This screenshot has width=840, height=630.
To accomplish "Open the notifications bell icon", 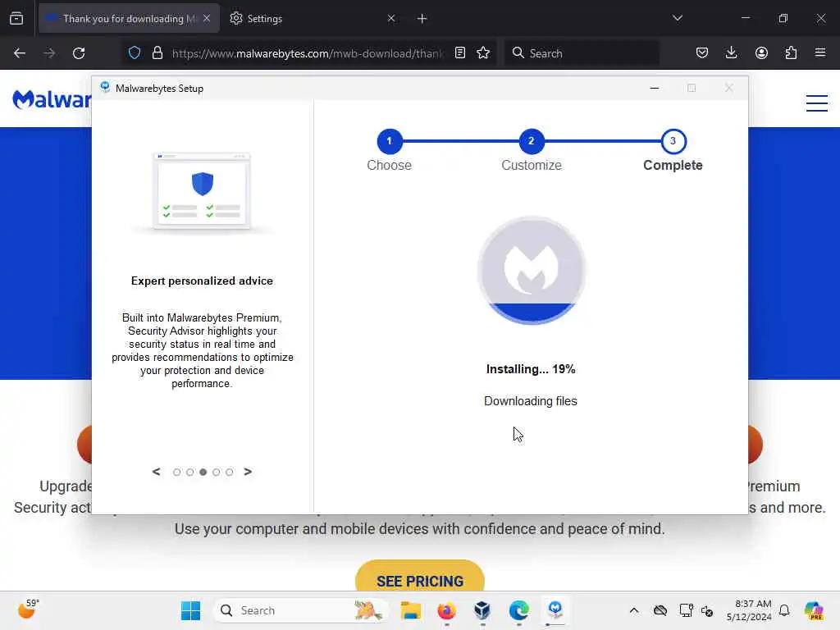I will (784, 610).
